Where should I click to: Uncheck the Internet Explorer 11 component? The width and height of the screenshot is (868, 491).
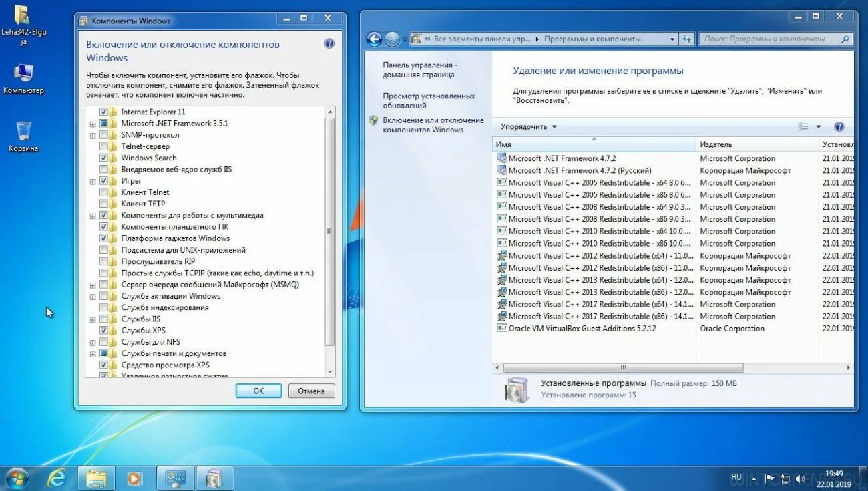click(103, 112)
